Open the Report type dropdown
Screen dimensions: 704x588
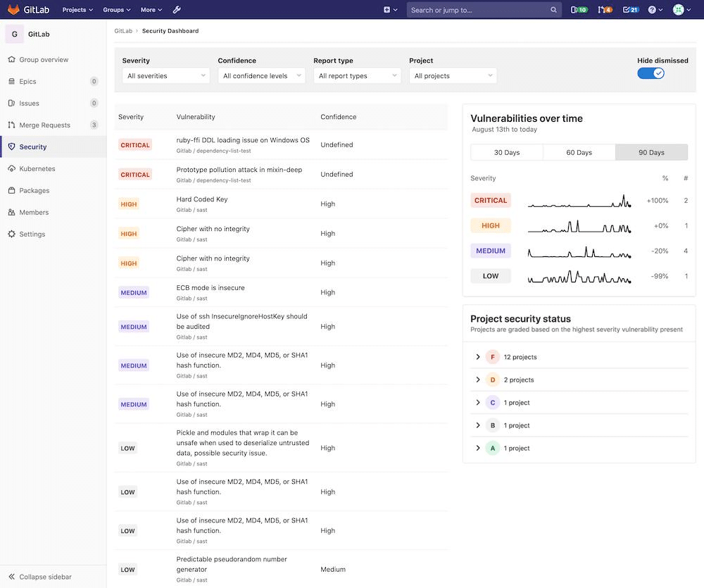pos(357,76)
